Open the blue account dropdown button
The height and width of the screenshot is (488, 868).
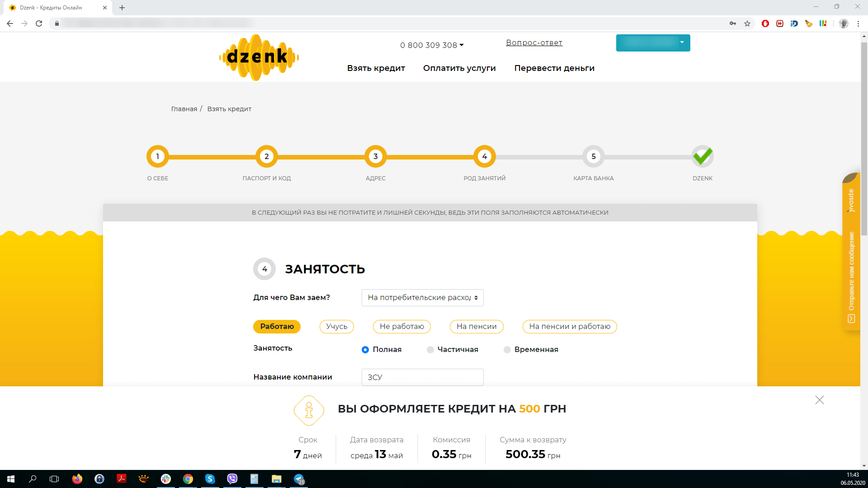pyautogui.click(x=653, y=43)
